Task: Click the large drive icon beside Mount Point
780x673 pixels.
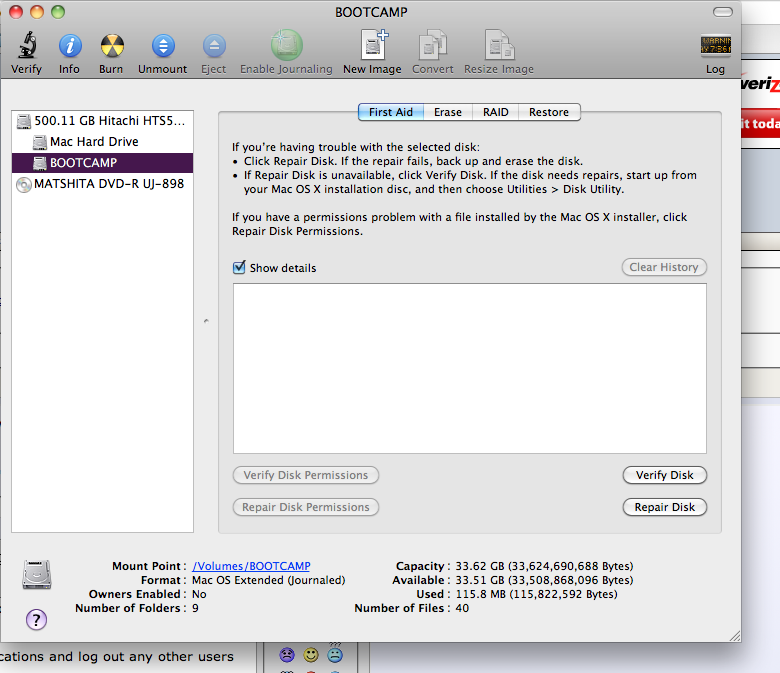Action: click(37, 575)
